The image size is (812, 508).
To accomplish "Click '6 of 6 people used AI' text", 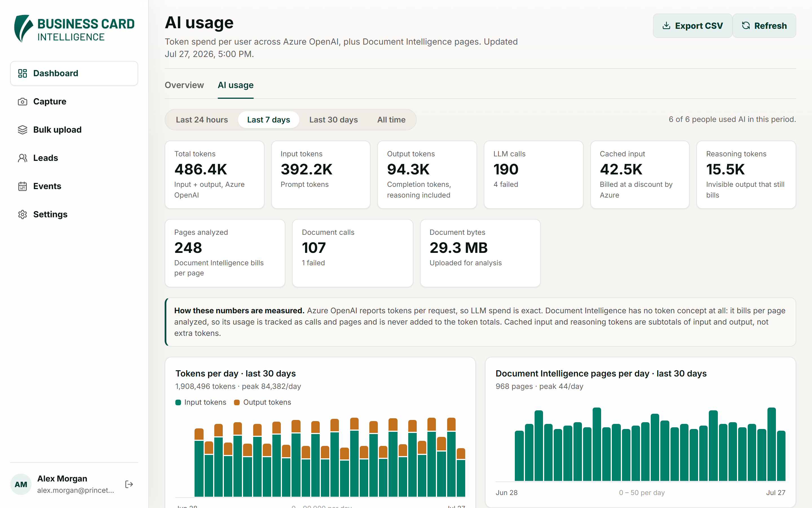I will click(732, 119).
